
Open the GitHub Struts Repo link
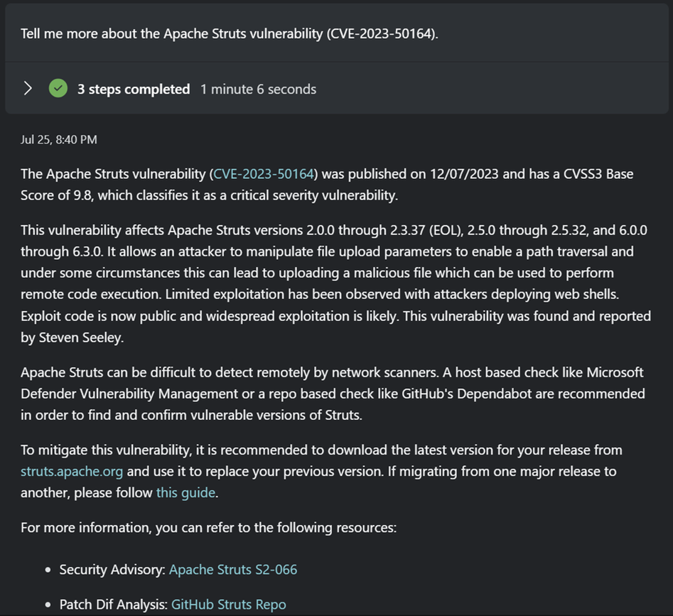[229, 605]
